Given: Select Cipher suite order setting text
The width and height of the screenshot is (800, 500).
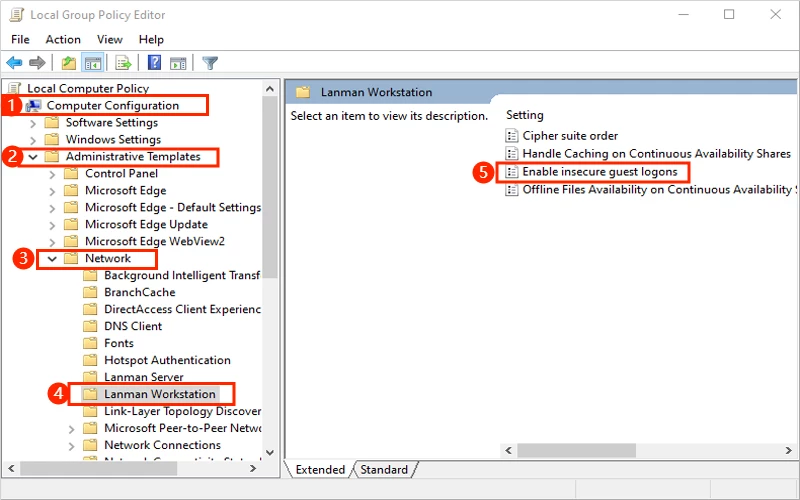Looking at the screenshot, I should click(x=570, y=136).
